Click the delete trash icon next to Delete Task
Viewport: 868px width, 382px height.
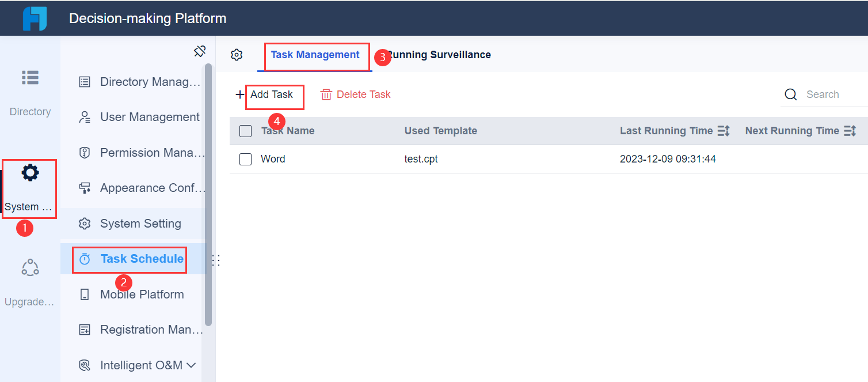(x=328, y=94)
